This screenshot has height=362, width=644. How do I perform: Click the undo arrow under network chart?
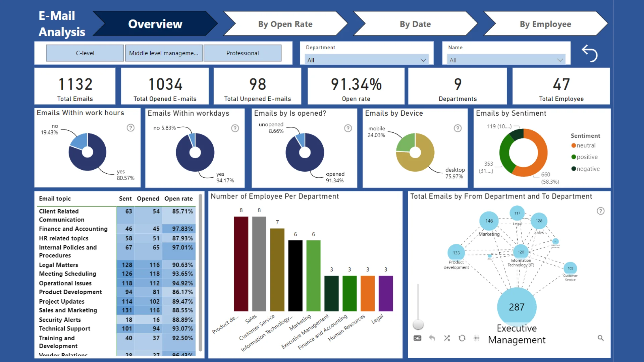tap(432, 338)
